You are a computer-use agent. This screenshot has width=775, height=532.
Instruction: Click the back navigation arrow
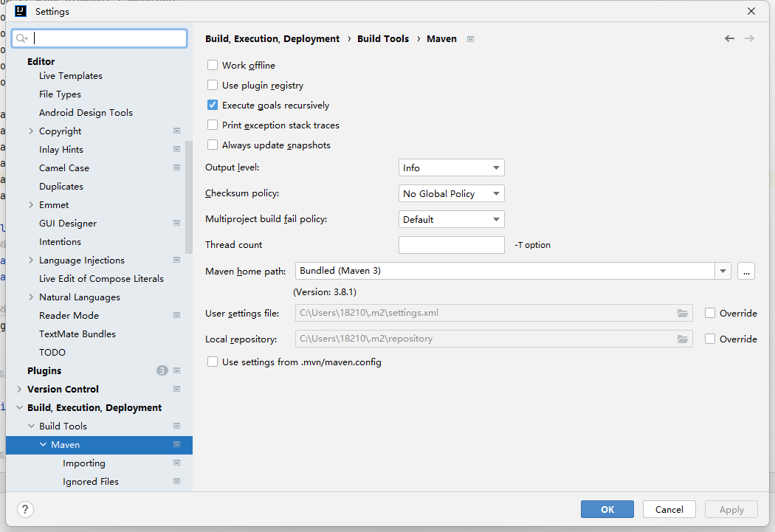[x=729, y=38]
